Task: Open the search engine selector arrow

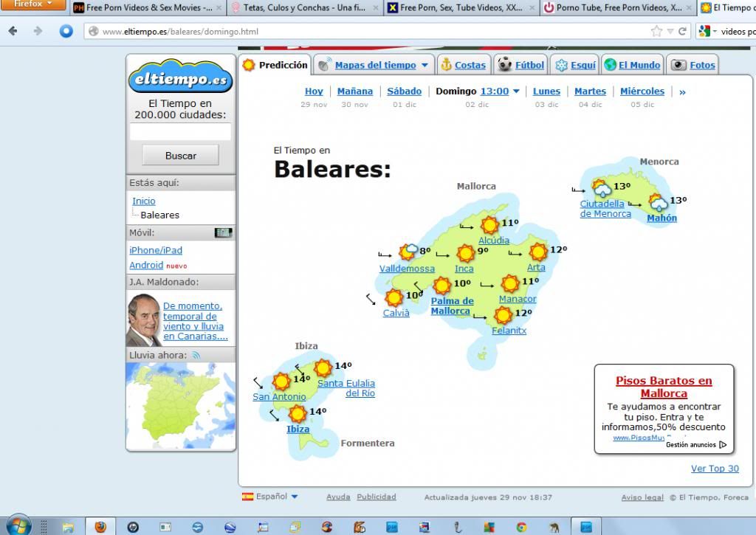Action: 715,31
